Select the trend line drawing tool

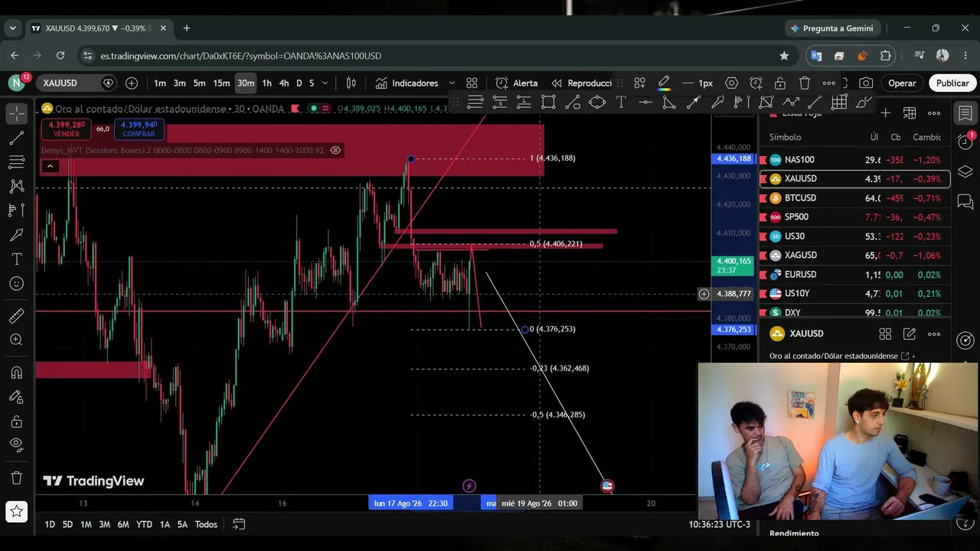point(16,139)
